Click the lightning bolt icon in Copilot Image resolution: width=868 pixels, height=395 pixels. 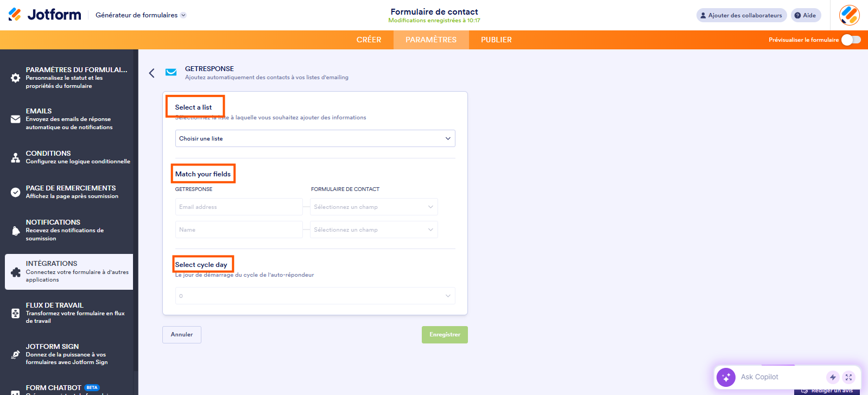(x=833, y=377)
